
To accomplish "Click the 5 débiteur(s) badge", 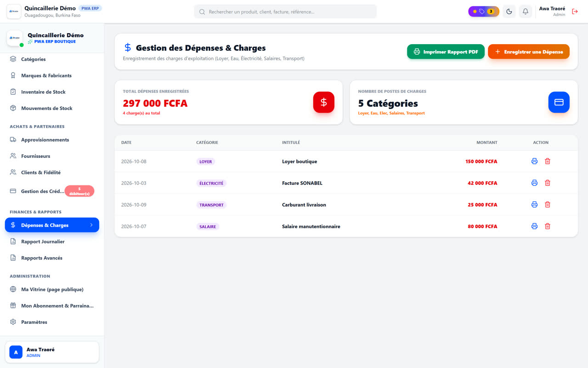I will point(79,191).
